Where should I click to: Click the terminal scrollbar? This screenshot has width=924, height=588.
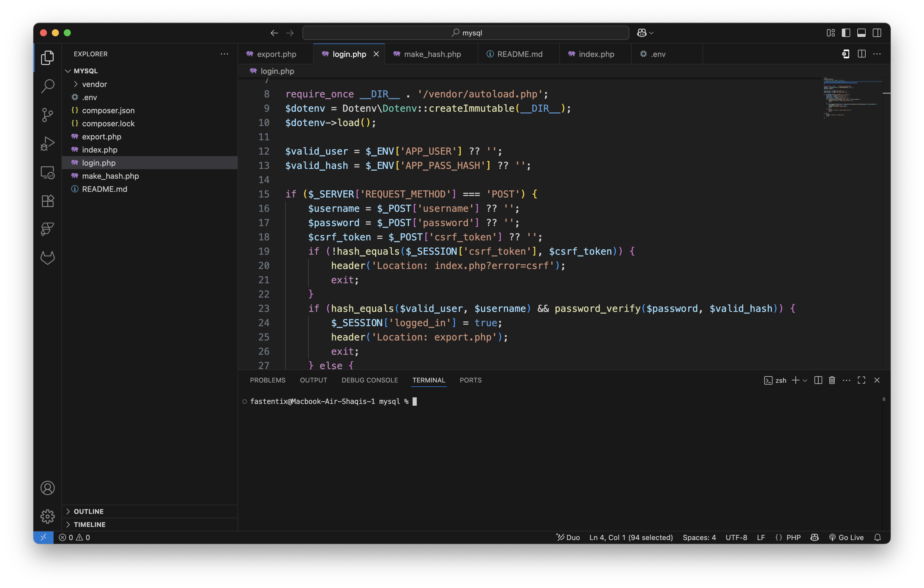click(884, 399)
